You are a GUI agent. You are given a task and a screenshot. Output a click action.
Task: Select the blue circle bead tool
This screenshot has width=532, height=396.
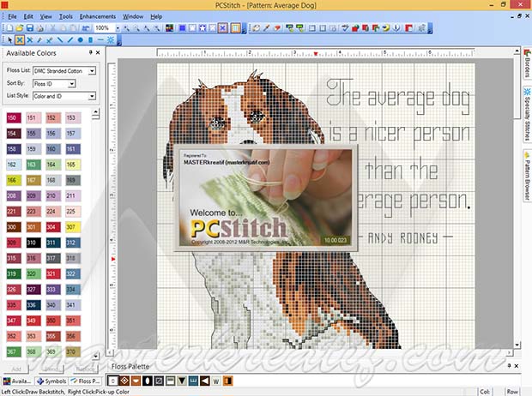(x=81, y=40)
